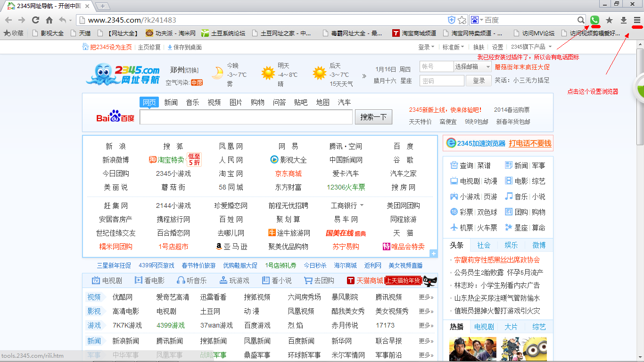Click the 搜索一下 button
Viewport: 644px width, 362px height.
coord(373,117)
